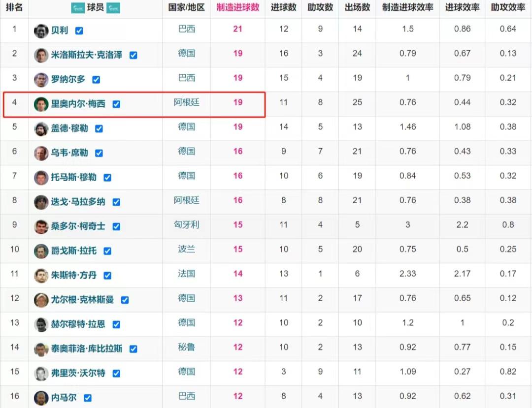Click value 2.33 in 朱斯特·方丹's row
The height and width of the screenshot is (408, 532).
(x=407, y=274)
